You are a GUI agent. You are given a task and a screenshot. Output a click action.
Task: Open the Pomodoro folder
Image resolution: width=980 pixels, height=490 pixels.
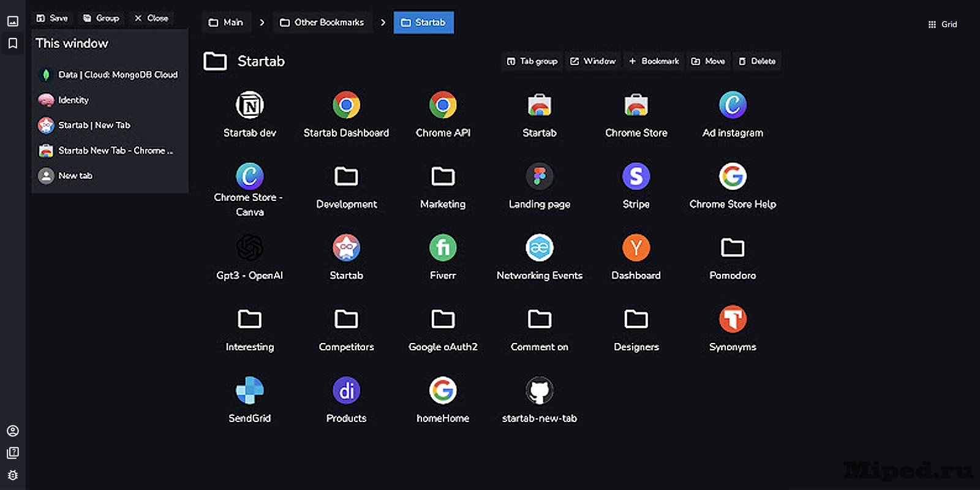click(x=733, y=258)
